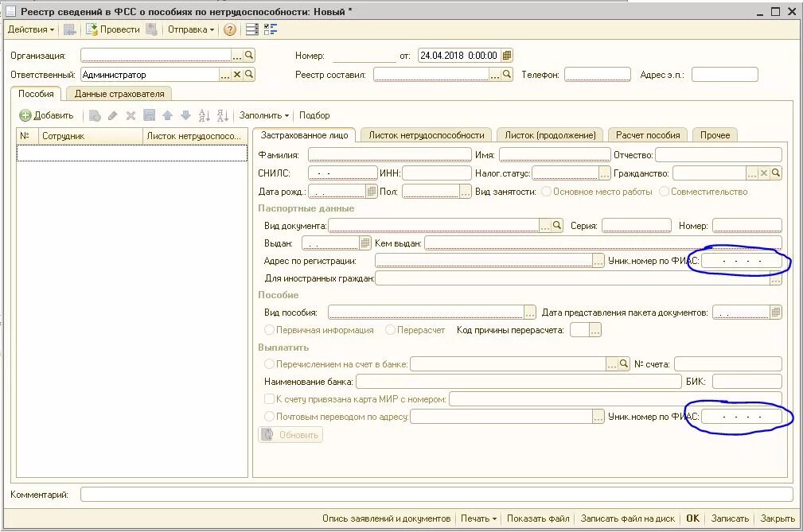The width and height of the screenshot is (803, 532).
Task: Open the Печать dropdown at bottom
Action: coord(478,518)
